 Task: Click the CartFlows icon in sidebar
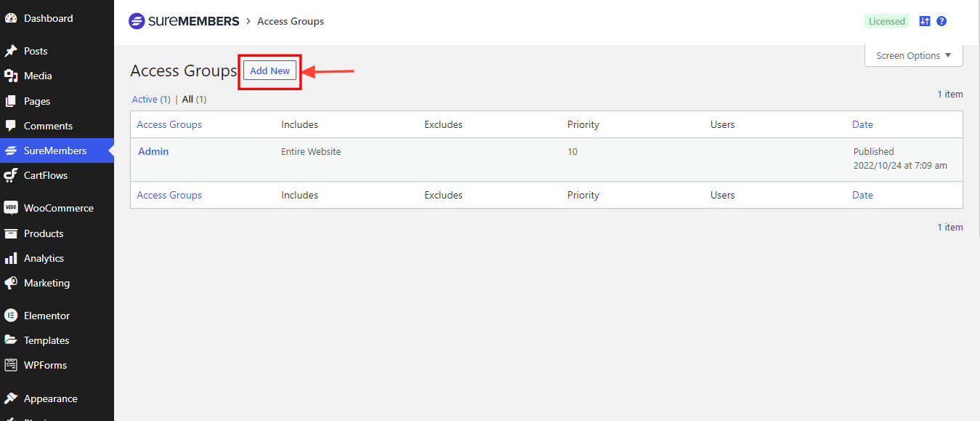click(x=11, y=175)
